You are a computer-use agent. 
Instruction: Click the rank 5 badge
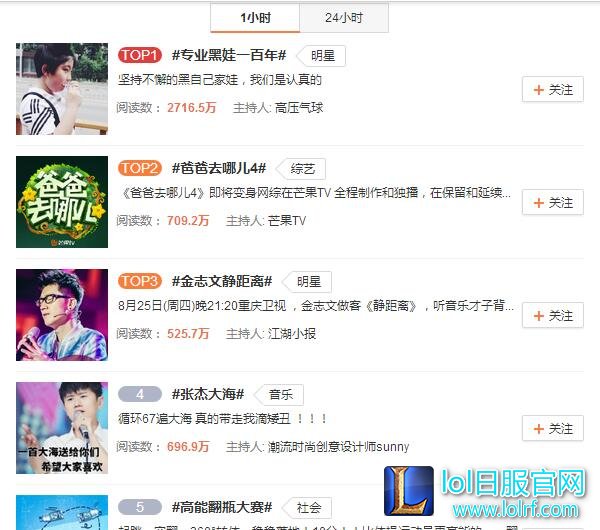pos(140,507)
